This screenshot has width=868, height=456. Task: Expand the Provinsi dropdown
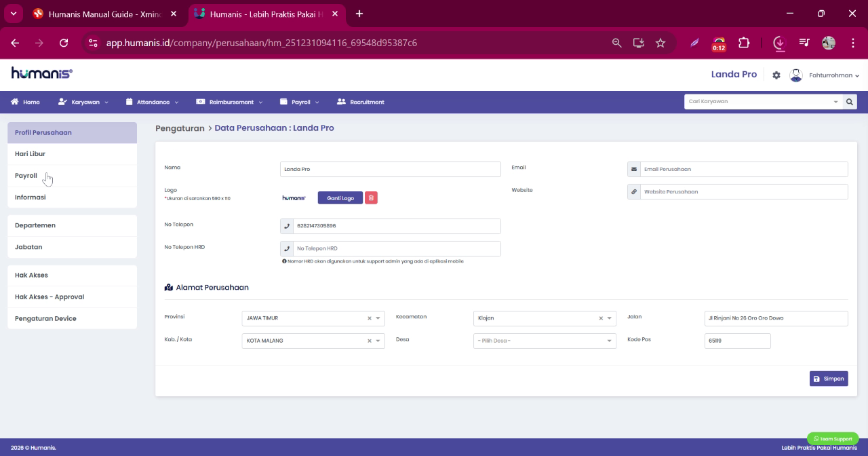378,318
